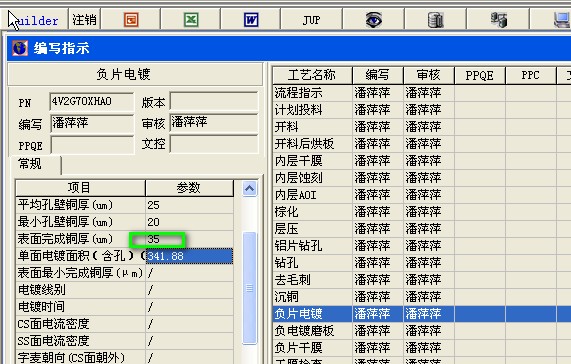Select parameter value 20 for 最小孔壁铜厚
Viewport: 571px width, 364px height.
pyautogui.click(x=189, y=222)
